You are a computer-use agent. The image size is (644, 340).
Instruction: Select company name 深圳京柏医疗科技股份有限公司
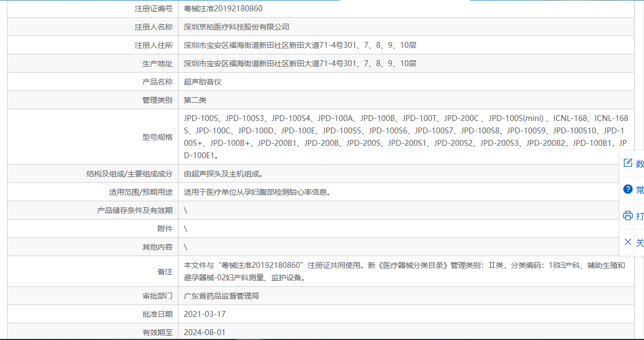tap(237, 27)
